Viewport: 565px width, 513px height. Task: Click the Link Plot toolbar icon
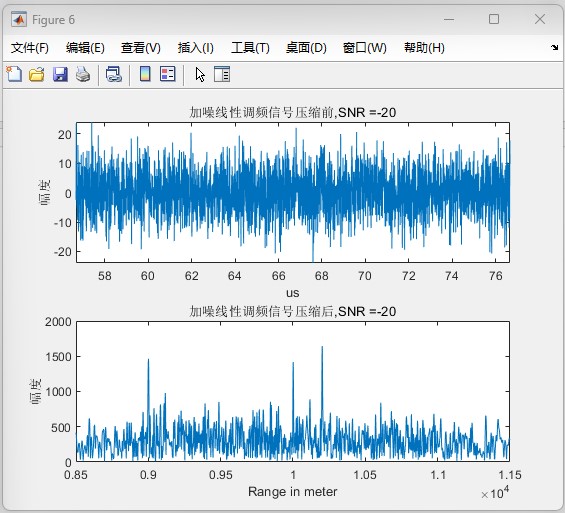pyautogui.click(x=114, y=74)
